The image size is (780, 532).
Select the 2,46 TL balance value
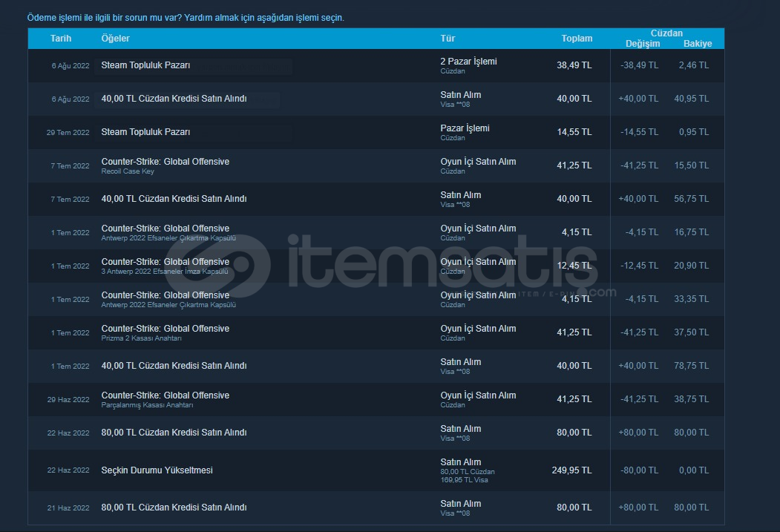693,65
